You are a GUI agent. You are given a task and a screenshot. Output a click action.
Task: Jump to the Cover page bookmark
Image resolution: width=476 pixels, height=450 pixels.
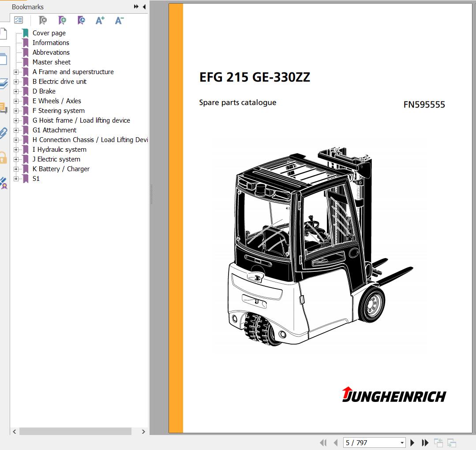pos(49,33)
